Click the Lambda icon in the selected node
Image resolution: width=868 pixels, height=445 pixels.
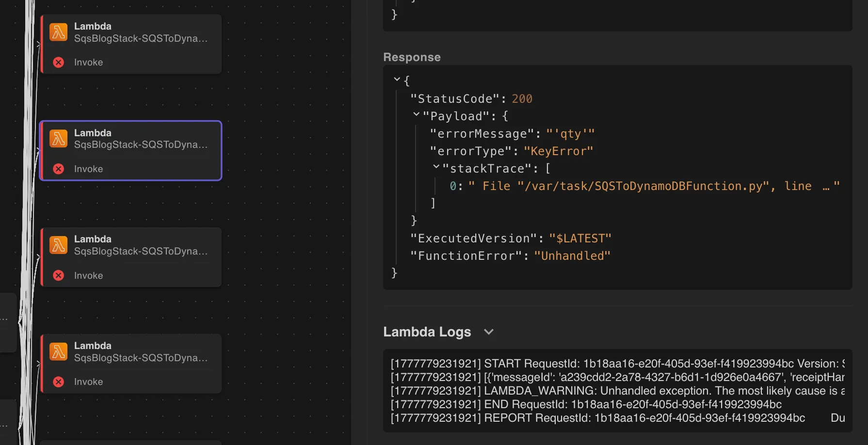pyautogui.click(x=59, y=139)
